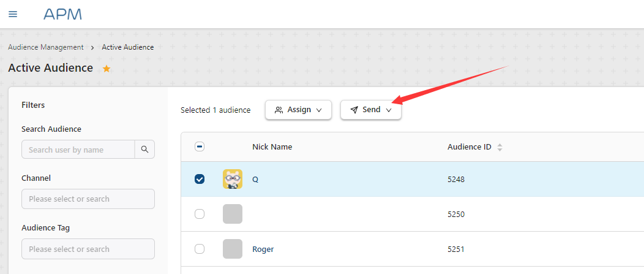The height and width of the screenshot is (274, 644).
Task: Expand the Channel select field
Action: click(88, 199)
